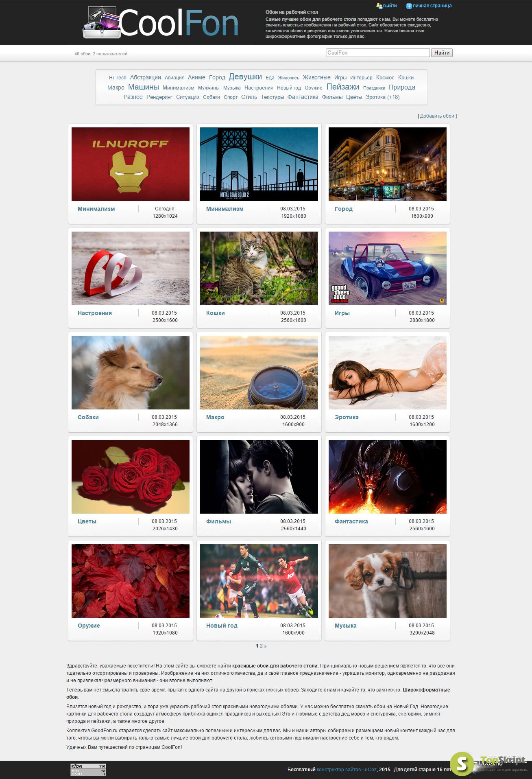
Task: Open the Iron Man ILNUROFF wallpaper thumbnail
Action: pos(131,164)
